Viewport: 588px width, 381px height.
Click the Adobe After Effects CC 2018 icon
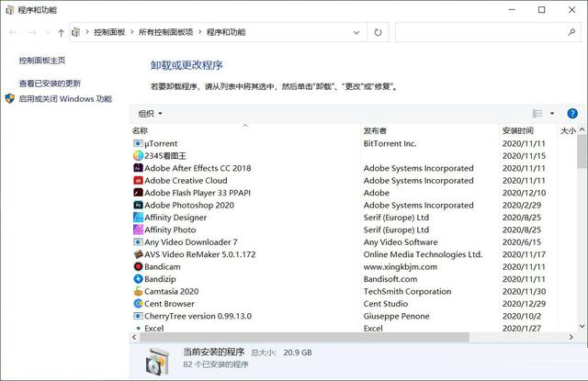(x=138, y=169)
